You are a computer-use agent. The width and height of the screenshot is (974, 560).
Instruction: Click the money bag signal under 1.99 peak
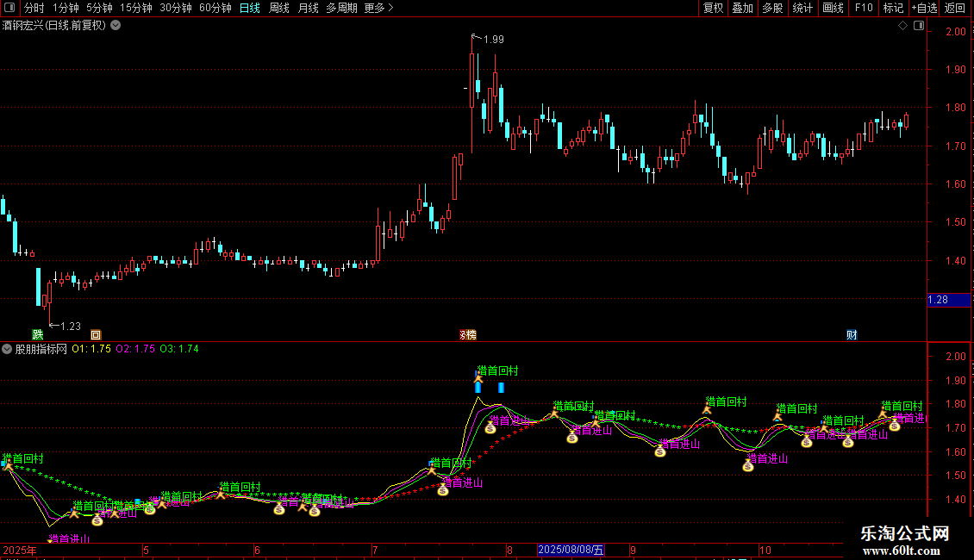tap(490, 428)
